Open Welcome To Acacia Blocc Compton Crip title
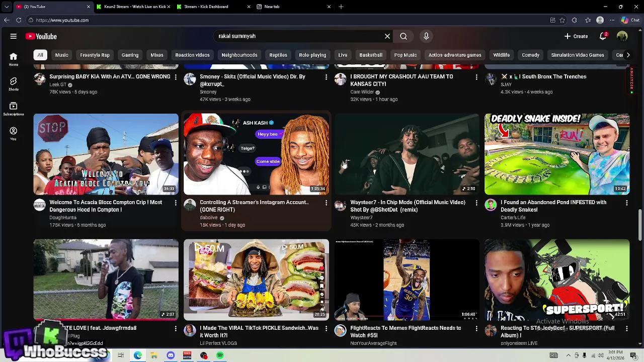Screen dimensions: 644x362 (106, 206)
